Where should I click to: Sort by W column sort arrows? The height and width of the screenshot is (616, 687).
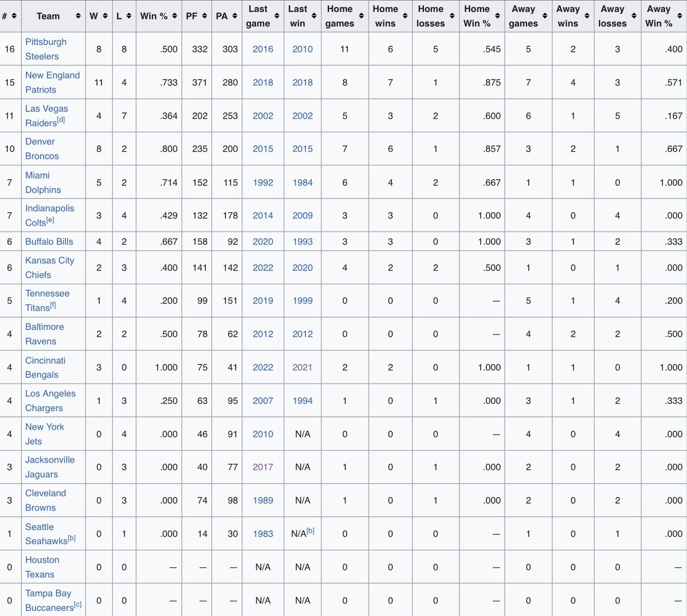pyautogui.click(x=105, y=16)
